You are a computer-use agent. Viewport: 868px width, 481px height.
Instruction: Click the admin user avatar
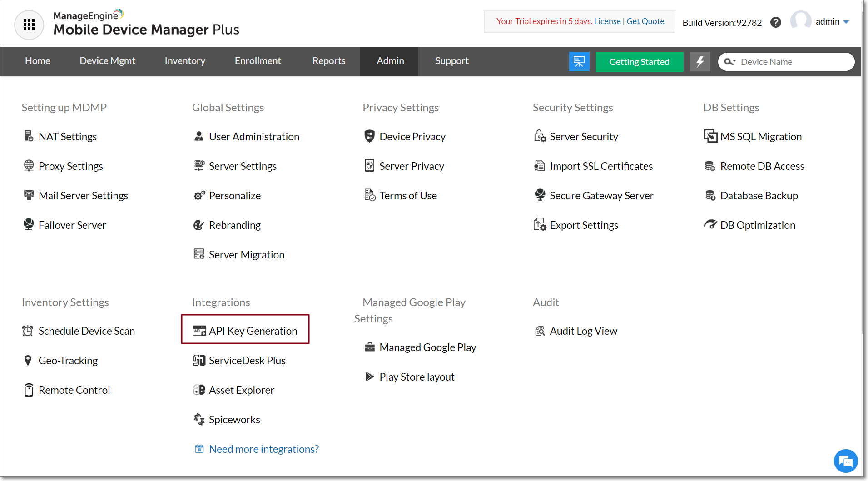[801, 21]
